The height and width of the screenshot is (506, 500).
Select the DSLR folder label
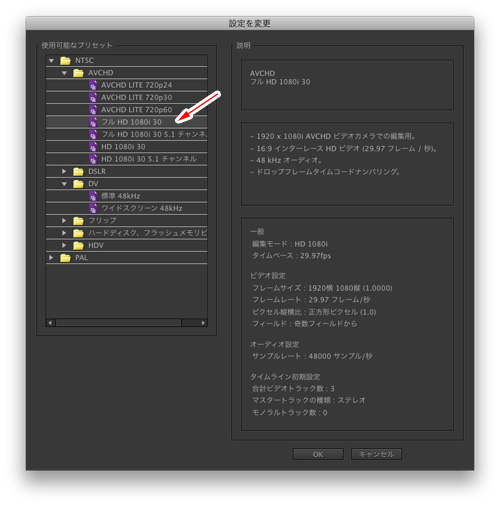tap(97, 172)
